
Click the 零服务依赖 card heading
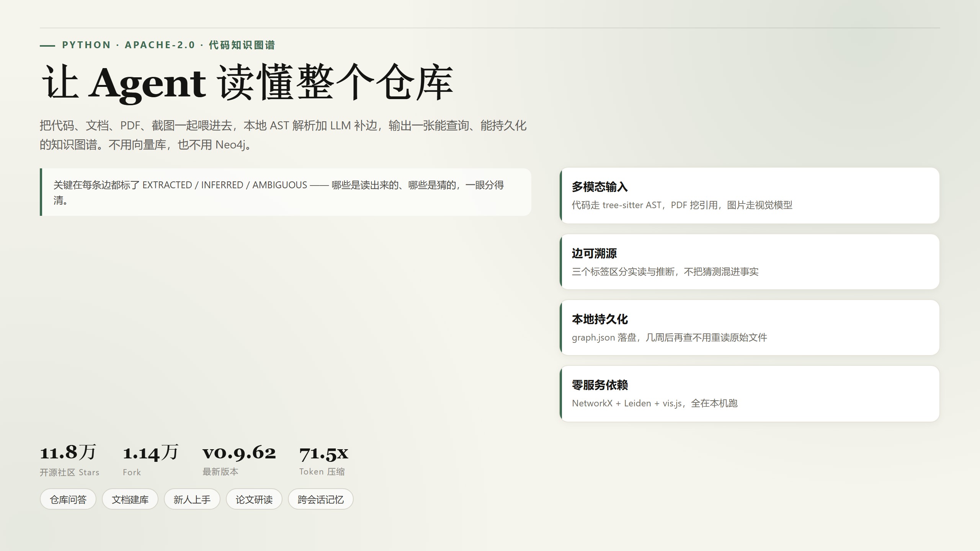click(600, 385)
